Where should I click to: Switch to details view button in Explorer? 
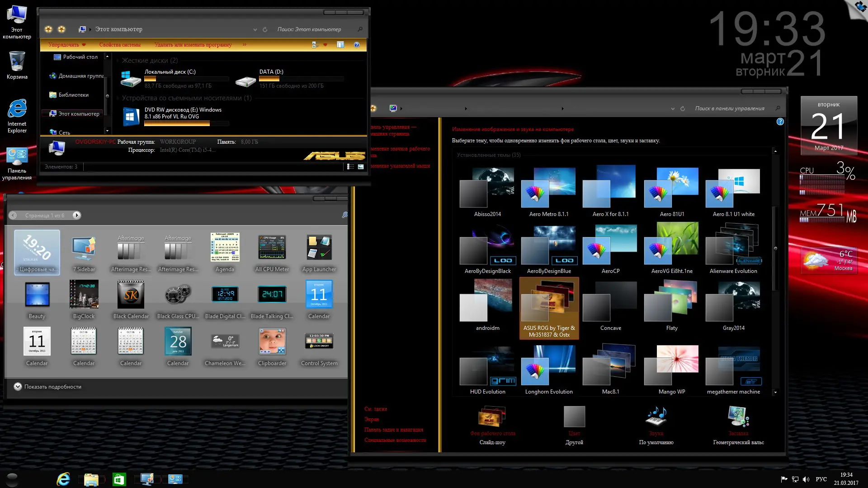(350, 167)
